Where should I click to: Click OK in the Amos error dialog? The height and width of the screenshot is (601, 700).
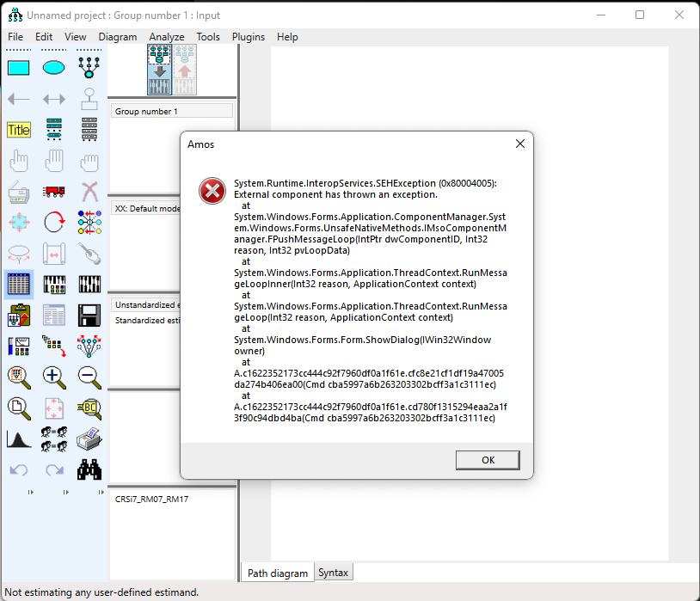click(x=488, y=460)
